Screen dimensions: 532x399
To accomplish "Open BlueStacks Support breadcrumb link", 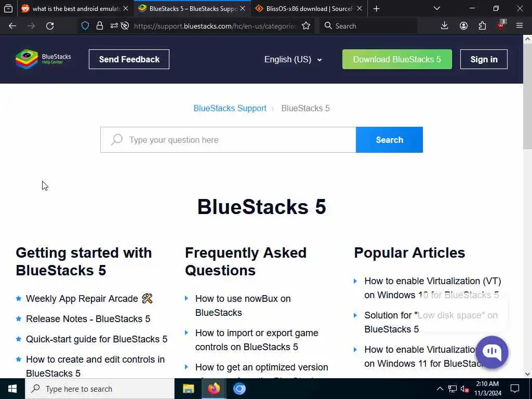I will pos(230,108).
